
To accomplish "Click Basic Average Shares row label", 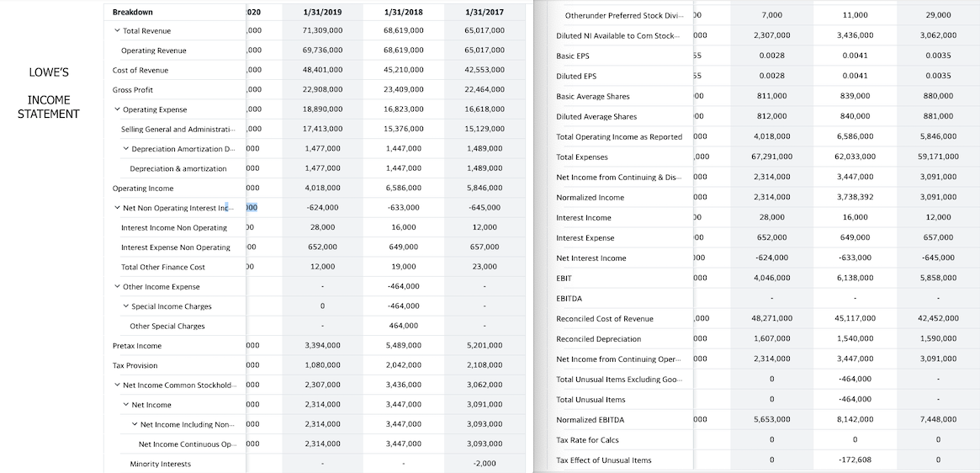I will coord(593,97).
